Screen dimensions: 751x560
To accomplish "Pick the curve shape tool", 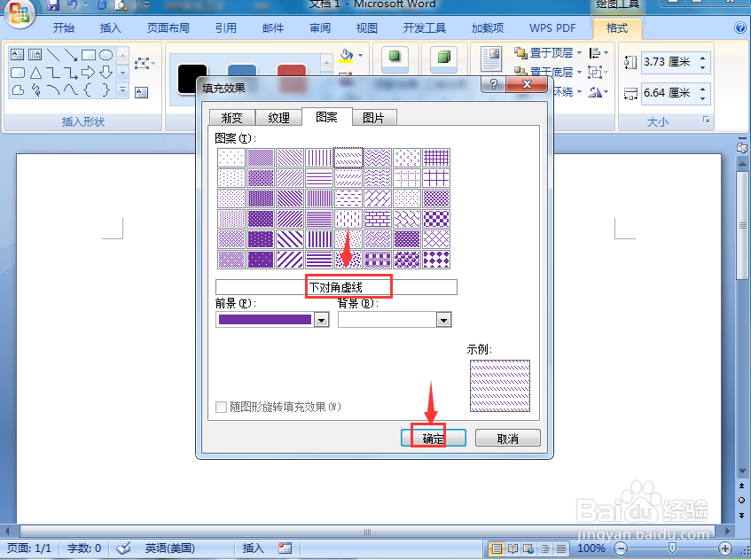I will (x=70, y=89).
